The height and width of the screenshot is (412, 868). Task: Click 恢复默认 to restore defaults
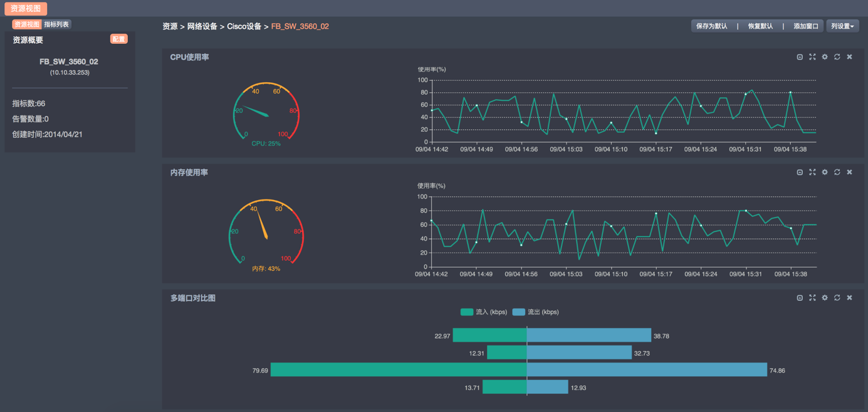pyautogui.click(x=760, y=26)
